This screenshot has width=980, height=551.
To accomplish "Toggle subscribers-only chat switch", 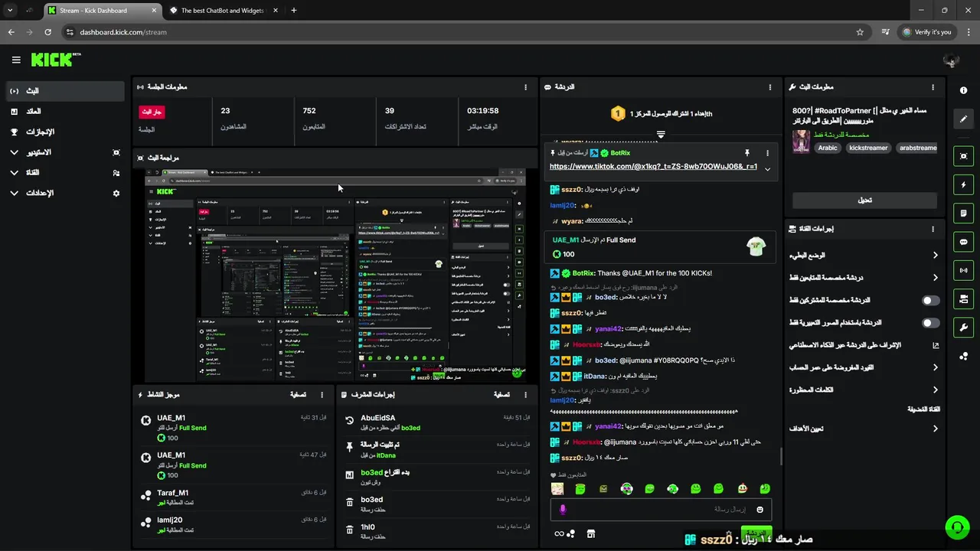I will click(930, 301).
